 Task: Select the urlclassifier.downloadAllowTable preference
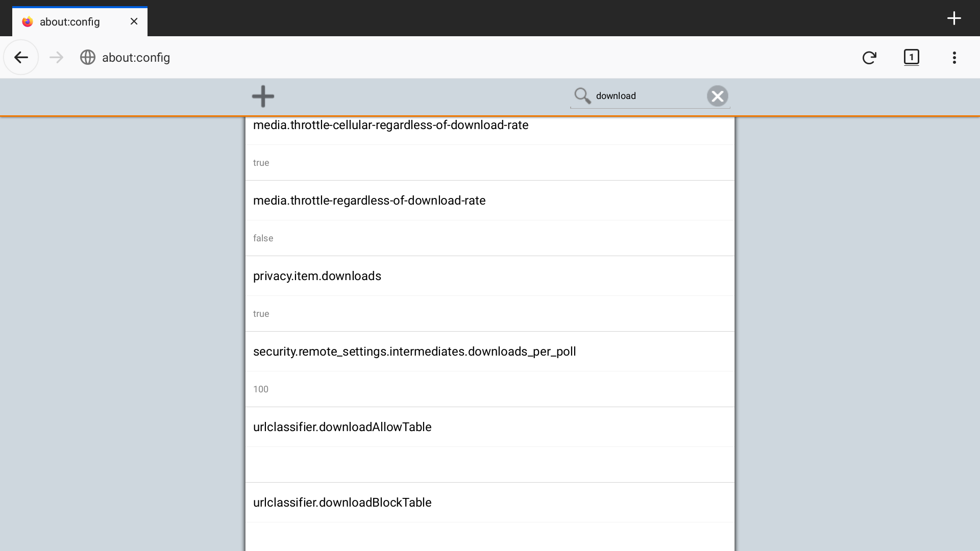point(342,427)
